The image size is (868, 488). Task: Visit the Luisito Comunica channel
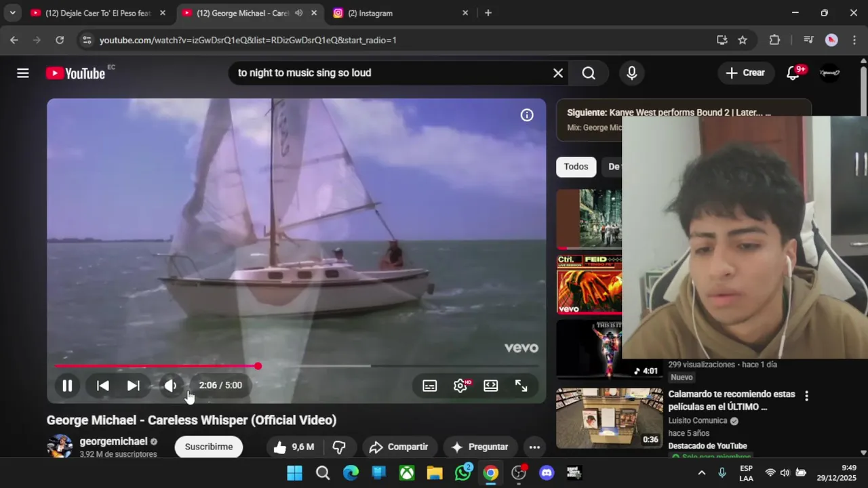click(x=698, y=421)
